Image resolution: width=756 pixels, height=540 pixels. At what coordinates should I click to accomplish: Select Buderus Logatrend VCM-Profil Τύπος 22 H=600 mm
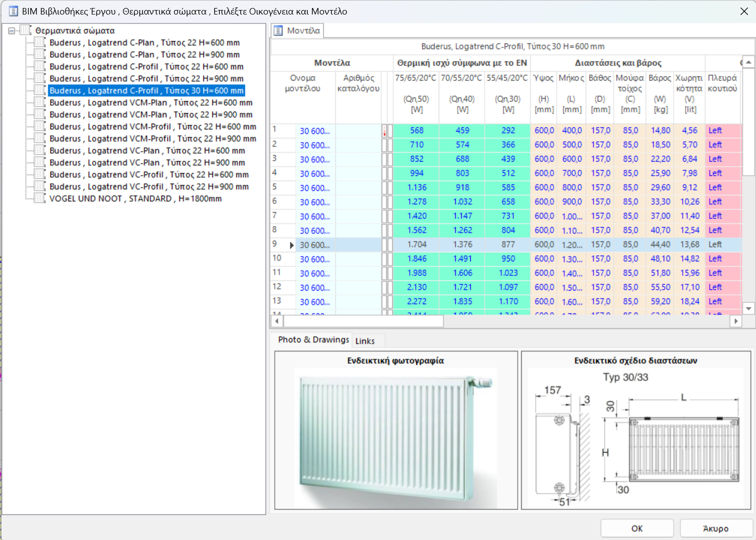click(x=153, y=126)
